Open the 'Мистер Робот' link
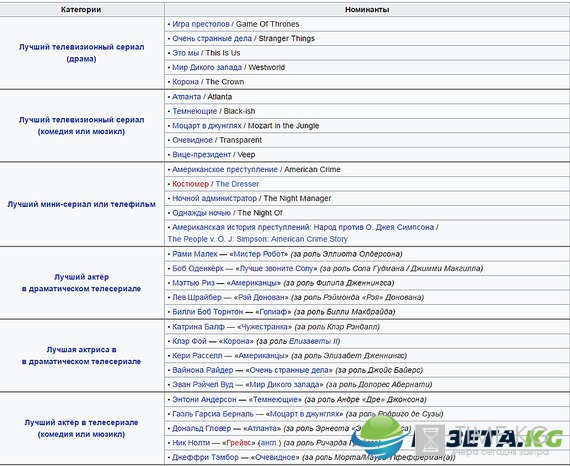Viewport: 570px width, 466px height. click(261, 254)
